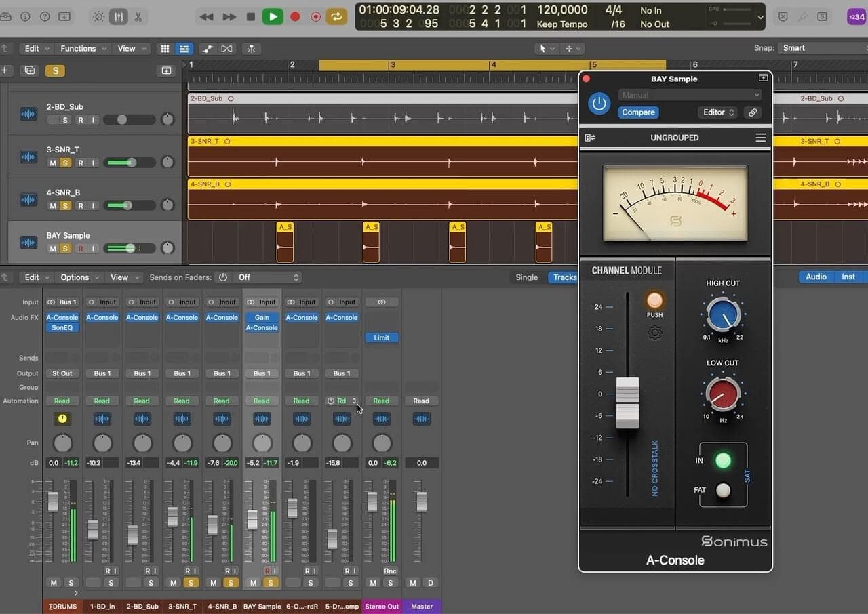Screen dimensions: 868x614
Task: Open the A-Console gear settings icon
Action: click(x=653, y=333)
